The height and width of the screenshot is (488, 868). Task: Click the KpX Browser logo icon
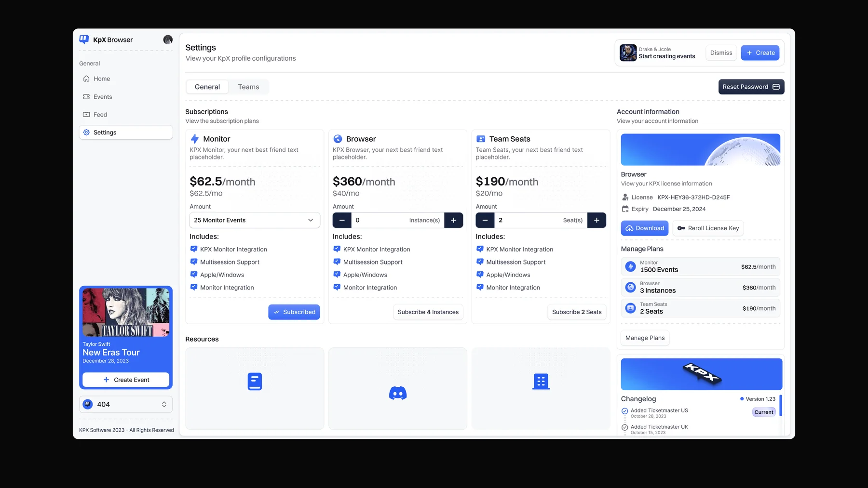pyautogui.click(x=84, y=40)
